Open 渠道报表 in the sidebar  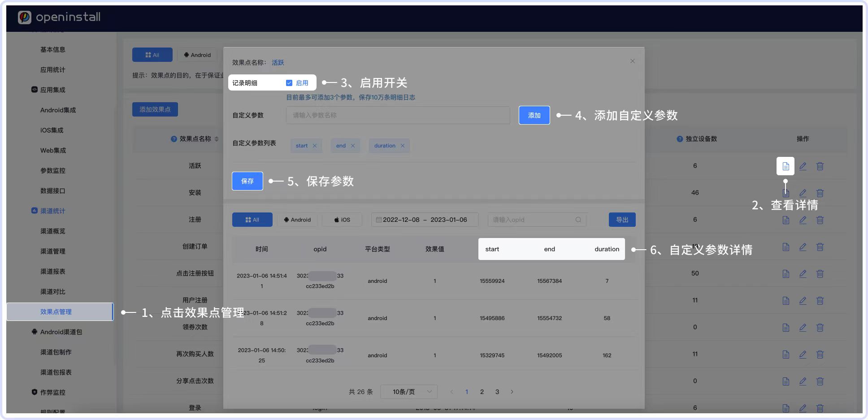point(53,271)
